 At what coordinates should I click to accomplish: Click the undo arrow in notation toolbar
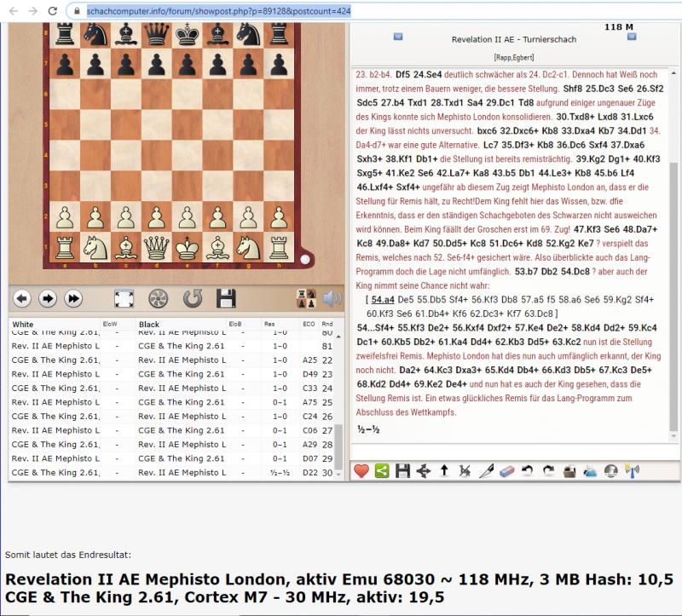tap(529, 469)
